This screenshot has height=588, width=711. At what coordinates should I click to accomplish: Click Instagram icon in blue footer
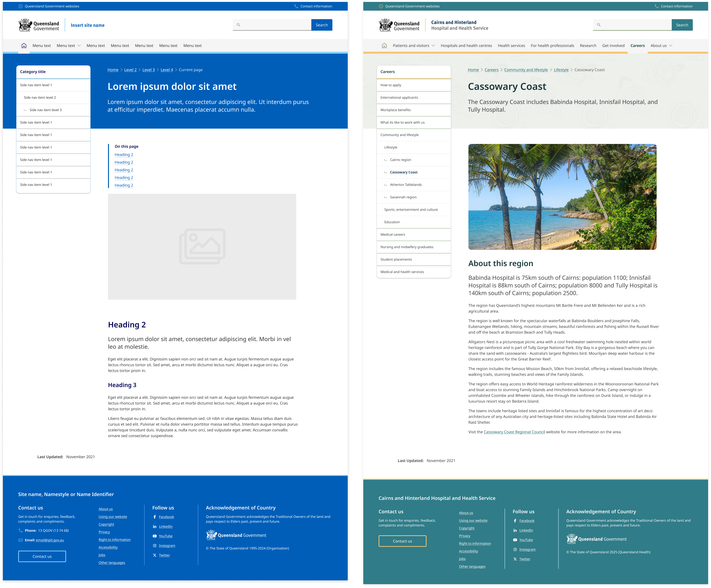(155, 546)
